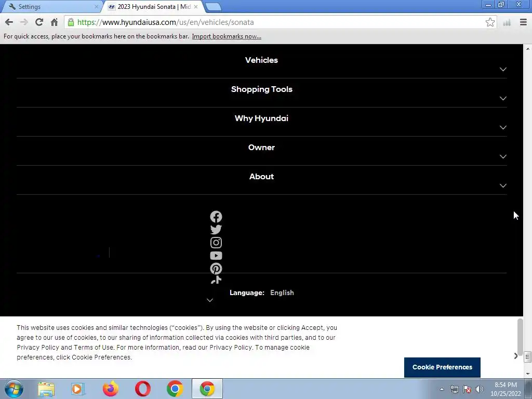The image size is (532, 399).
Task: Click the page scrollbar up arrow
Action: click(x=528, y=48)
